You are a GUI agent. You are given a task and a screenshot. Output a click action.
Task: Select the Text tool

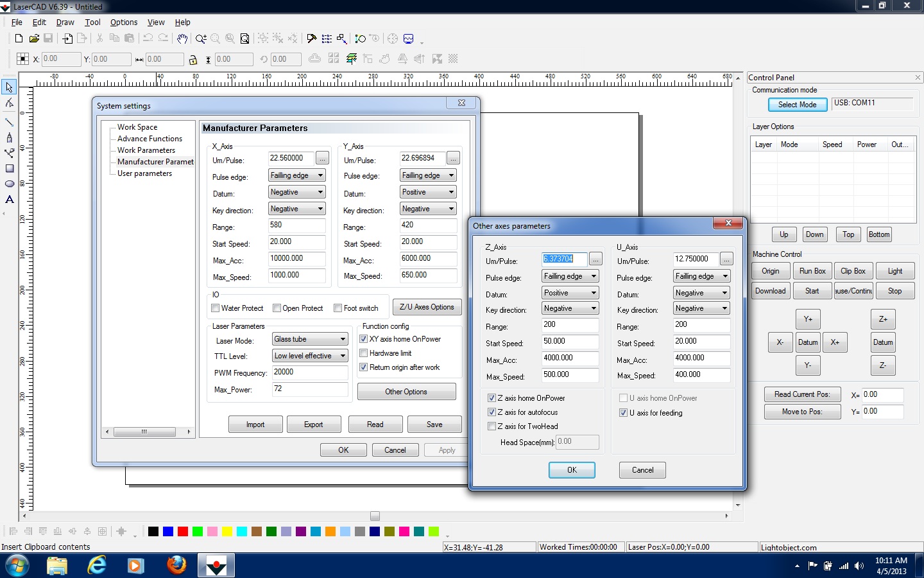[x=10, y=200]
